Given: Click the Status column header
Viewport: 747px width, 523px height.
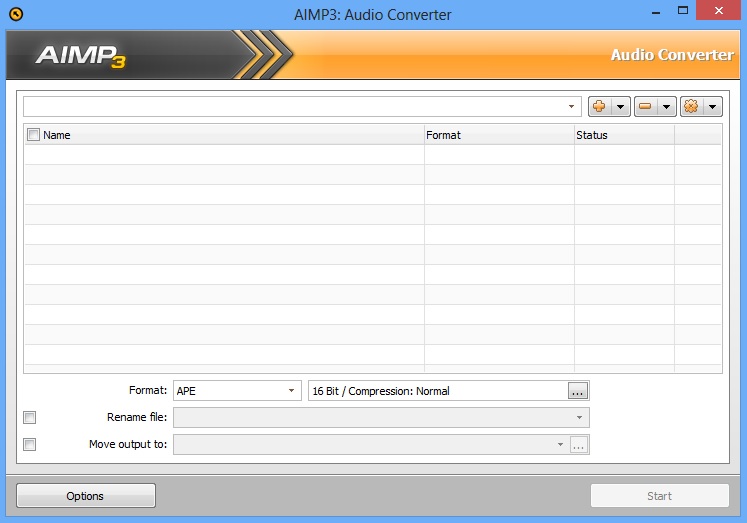Looking at the screenshot, I should coord(624,135).
